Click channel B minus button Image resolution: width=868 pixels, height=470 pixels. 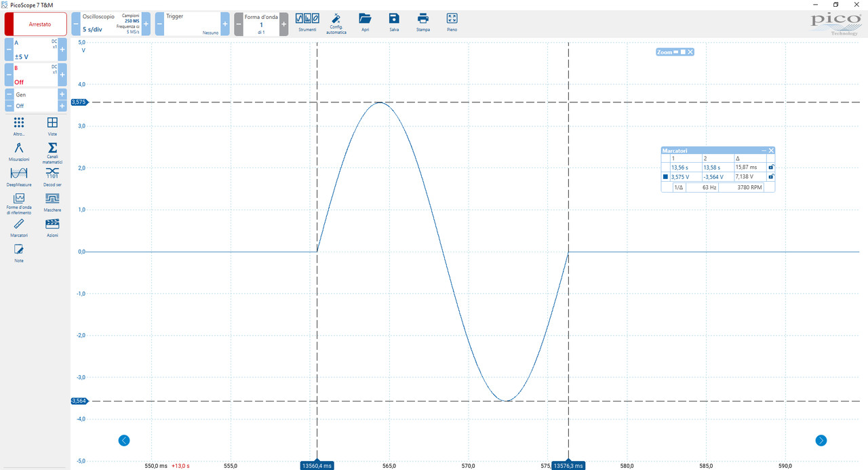(x=9, y=75)
